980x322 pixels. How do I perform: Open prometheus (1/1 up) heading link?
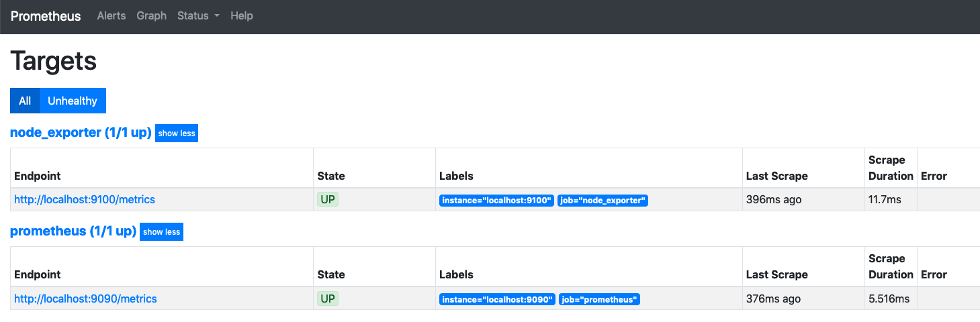pyautogui.click(x=73, y=231)
